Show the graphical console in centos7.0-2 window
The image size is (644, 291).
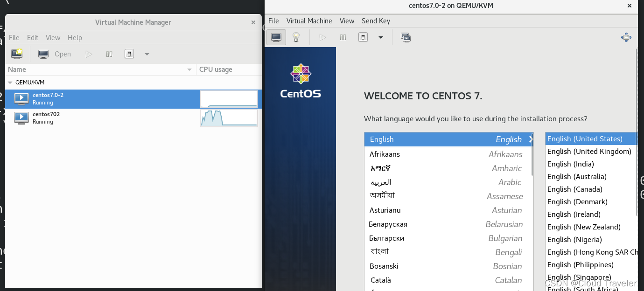[276, 37]
